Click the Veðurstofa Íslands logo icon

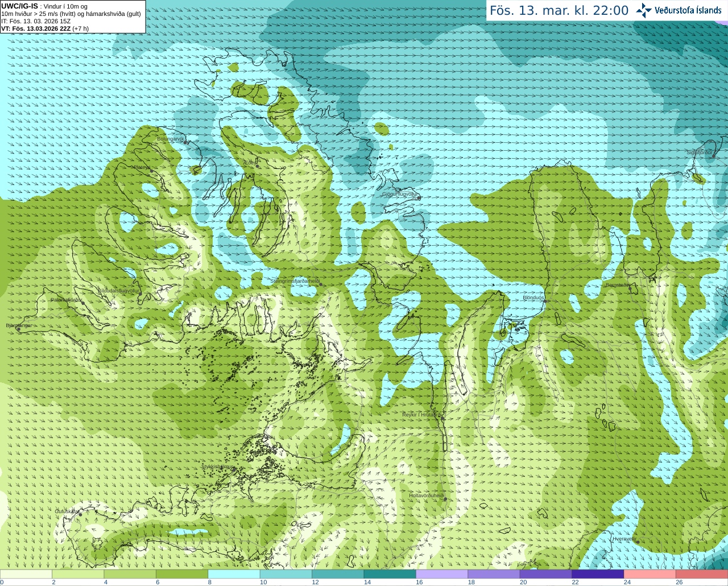pos(644,10)
